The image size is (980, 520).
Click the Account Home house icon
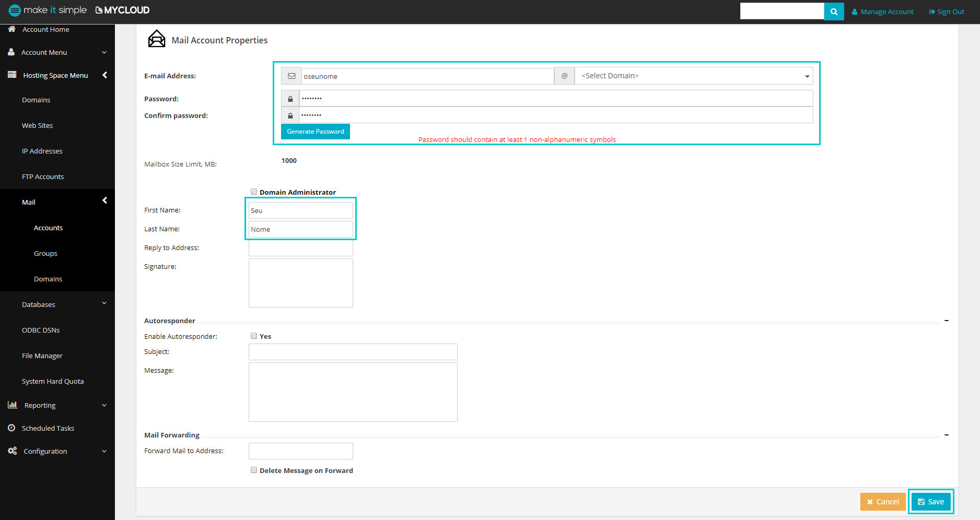[11, 29]
